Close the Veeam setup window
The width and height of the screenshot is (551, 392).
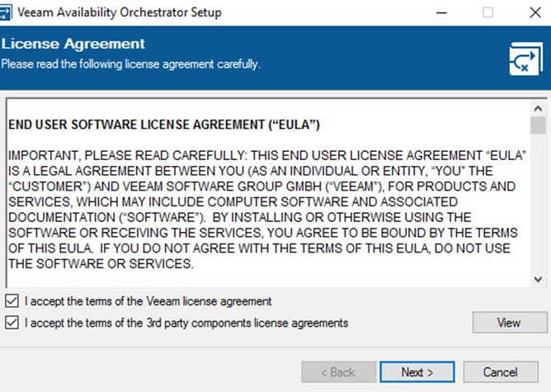tap(535, 12)
